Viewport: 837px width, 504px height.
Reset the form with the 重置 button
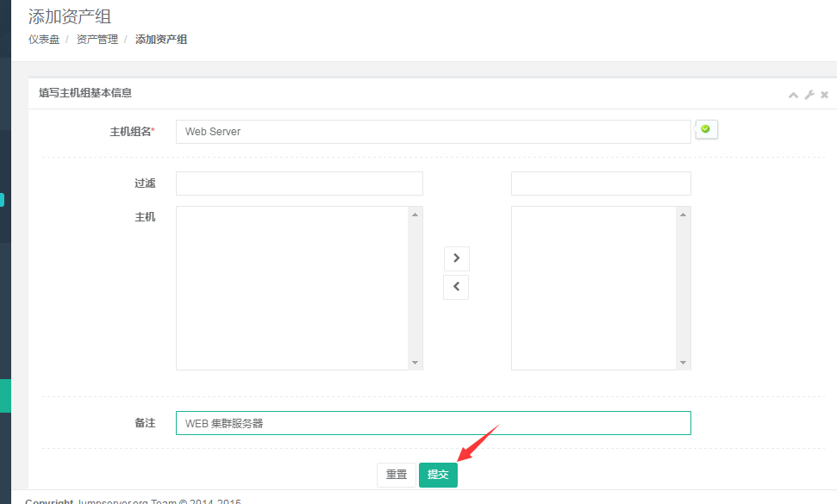(x=396, y=474)
